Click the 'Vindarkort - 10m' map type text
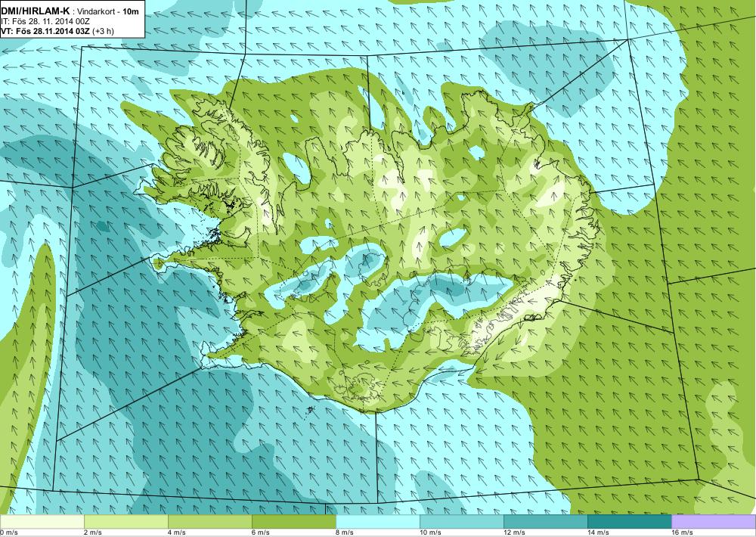The width and height of the screenshot is (756, 537). pos(108,12)
